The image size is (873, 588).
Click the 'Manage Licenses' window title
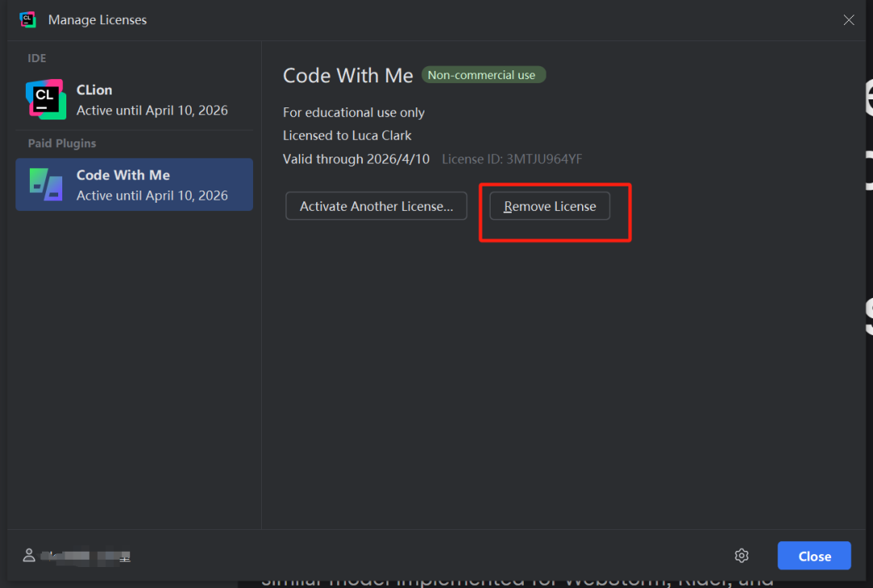(x=98, y=20)
